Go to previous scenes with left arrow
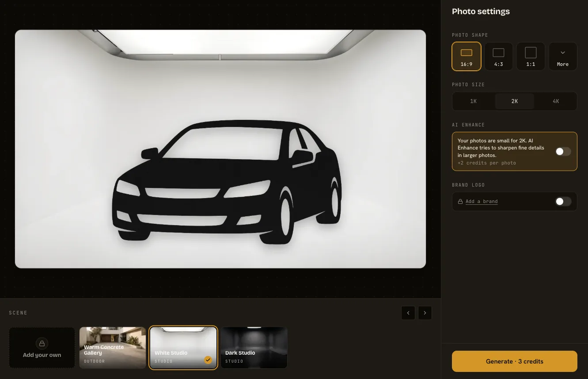588x379 pixels. (408, 313)
